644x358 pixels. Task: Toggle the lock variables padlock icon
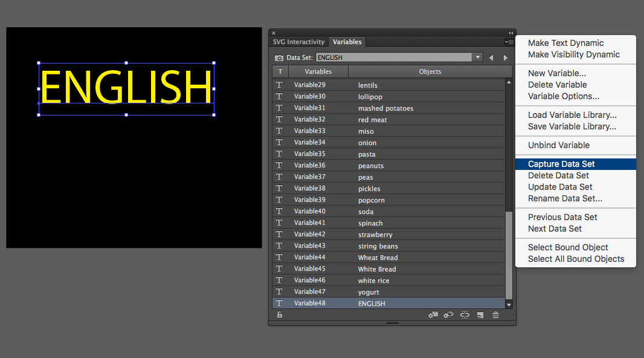pyautogui.click(x=279, y=315)
